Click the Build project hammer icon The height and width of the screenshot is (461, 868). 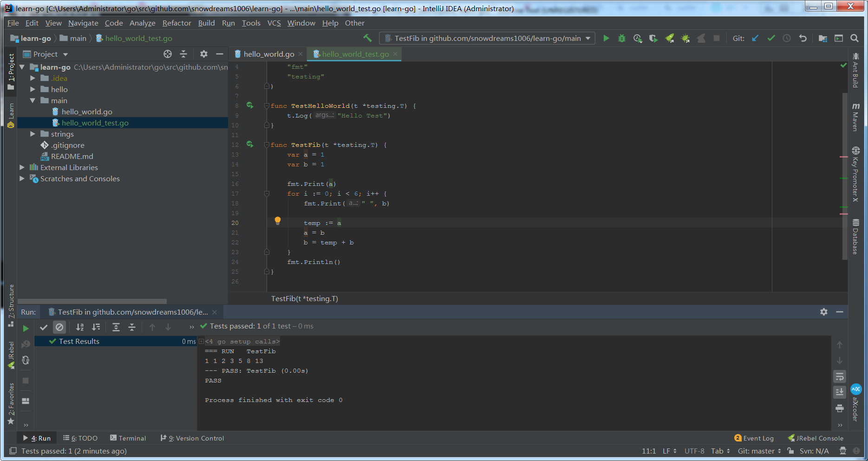(367, 38)
